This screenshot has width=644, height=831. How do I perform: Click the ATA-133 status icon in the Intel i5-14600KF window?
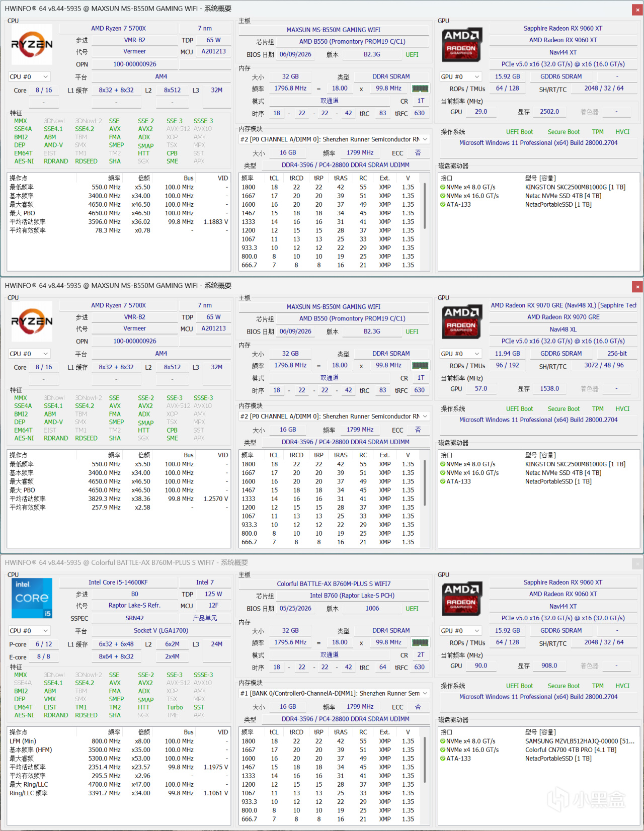(443, 759)
